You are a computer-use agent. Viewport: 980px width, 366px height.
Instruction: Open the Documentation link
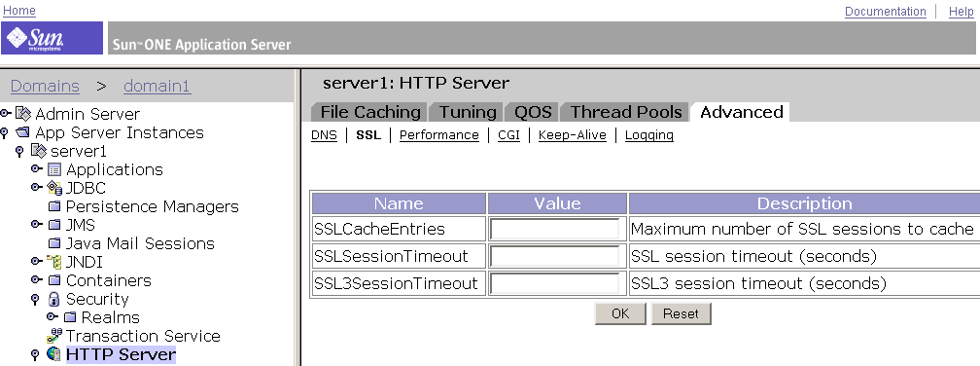click(885, 12)
